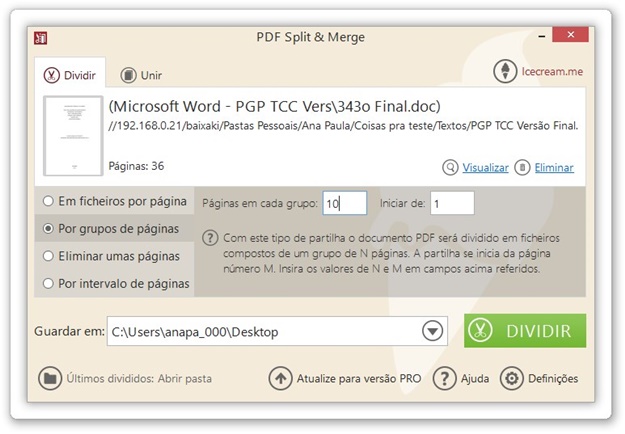Open the Guardar em folder dropdown arrow
The height and width of the screenshot is (434, 625).
click(432, 331)
